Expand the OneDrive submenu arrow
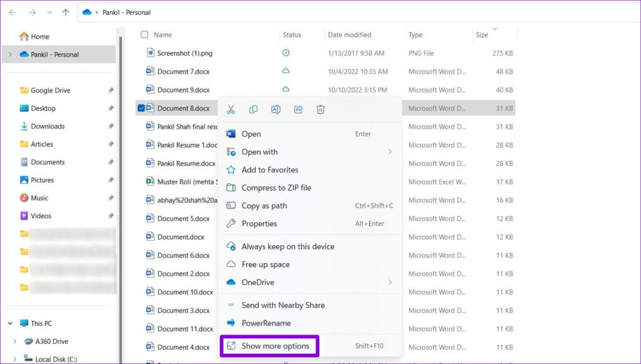This screenshot has width=641, height=364. click(x=390, y=282)
